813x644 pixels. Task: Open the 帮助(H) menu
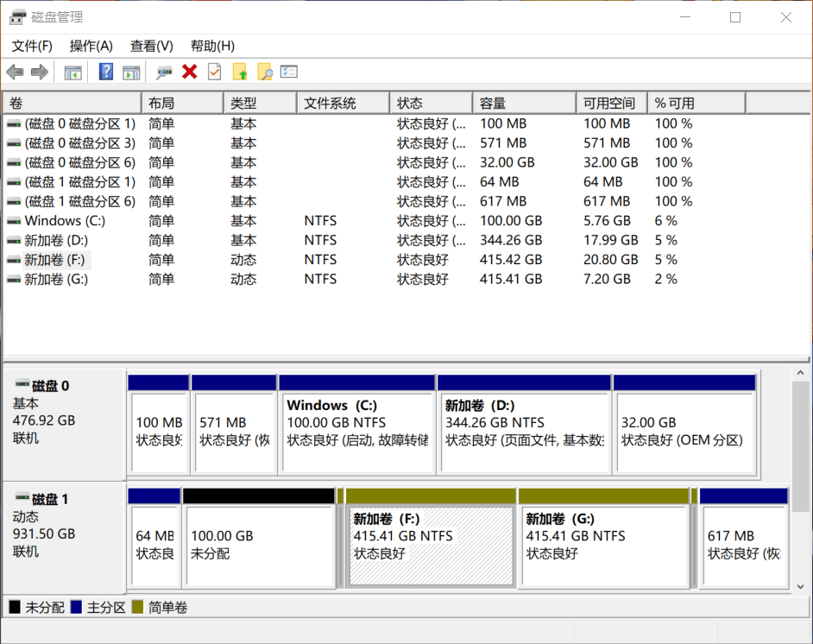pyautogui.click(x=212, y=46)
